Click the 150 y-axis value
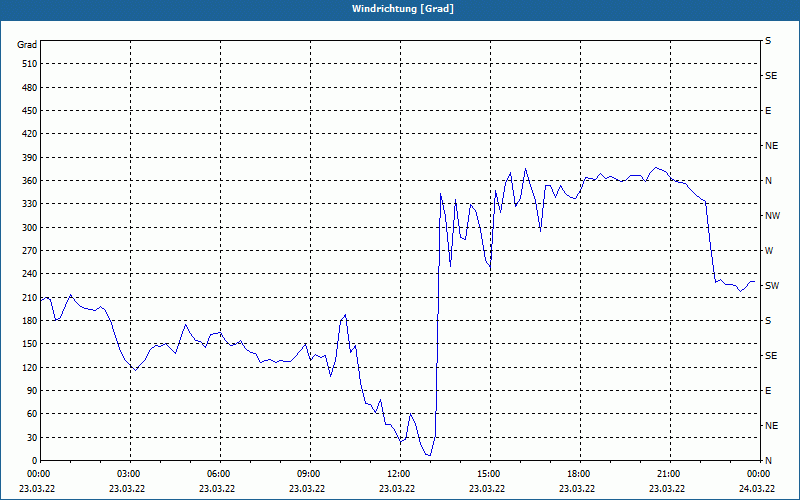800x500 pixels. click(x=30, y=344)
